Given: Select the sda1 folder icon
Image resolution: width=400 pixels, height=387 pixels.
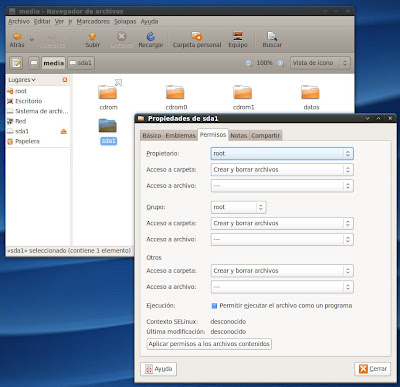Looking at the screenshot, I should (108, 126).
